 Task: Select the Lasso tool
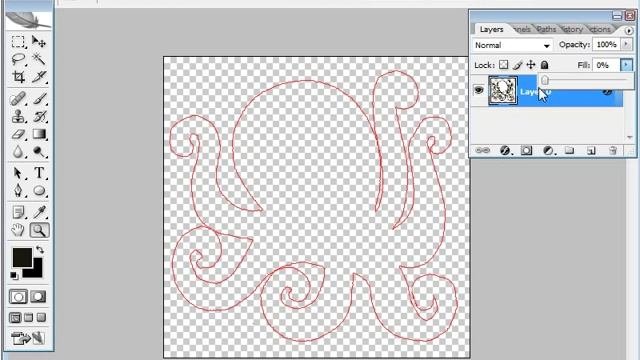click(x=18, y=59)
